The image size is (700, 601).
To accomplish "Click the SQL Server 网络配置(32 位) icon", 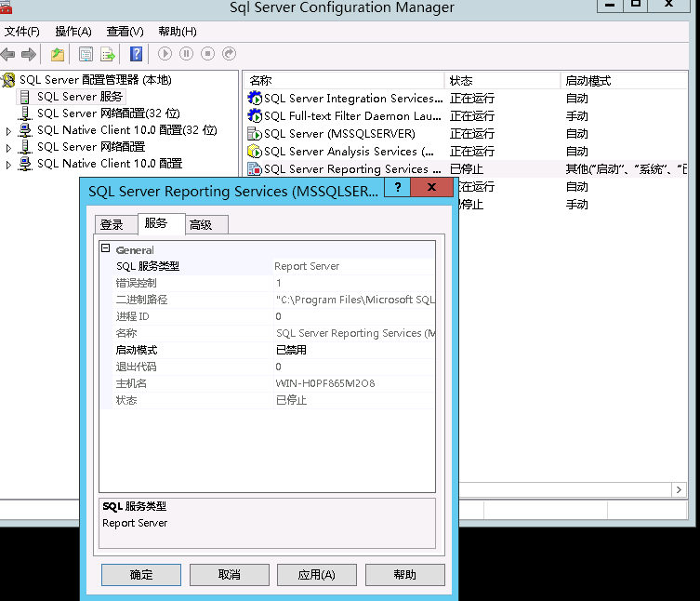I will click(x=25, y=114).
